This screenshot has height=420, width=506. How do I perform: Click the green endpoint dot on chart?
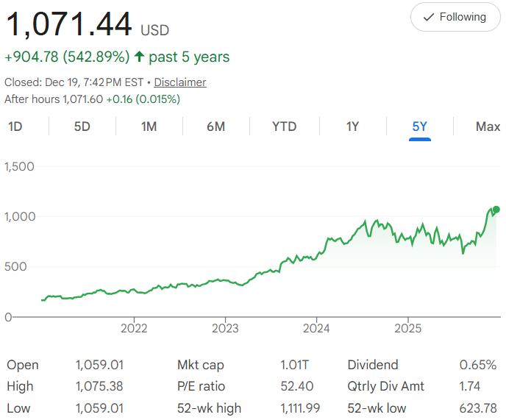pyautogui.click(x=496, y=210)
